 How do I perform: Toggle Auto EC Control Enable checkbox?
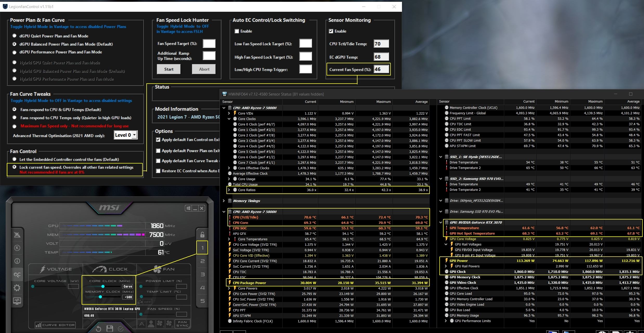pos(237,31)
